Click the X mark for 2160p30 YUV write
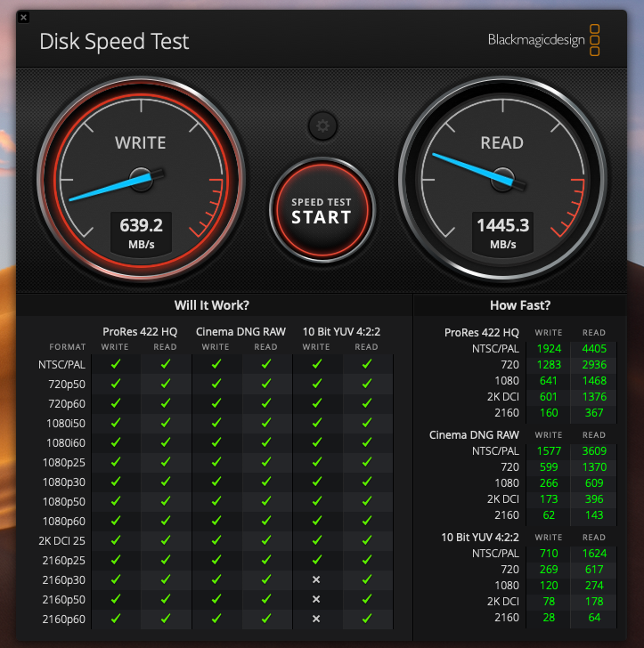Viewport: 644px width, 648px height. pyautogui.click(x=316, y=579)
